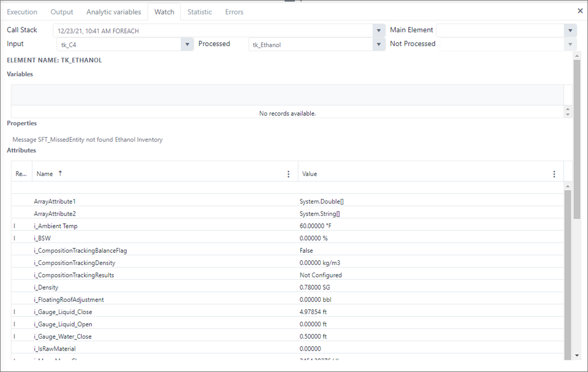
Task: Click the filter row under Name header
Action: tap(165, 188)
